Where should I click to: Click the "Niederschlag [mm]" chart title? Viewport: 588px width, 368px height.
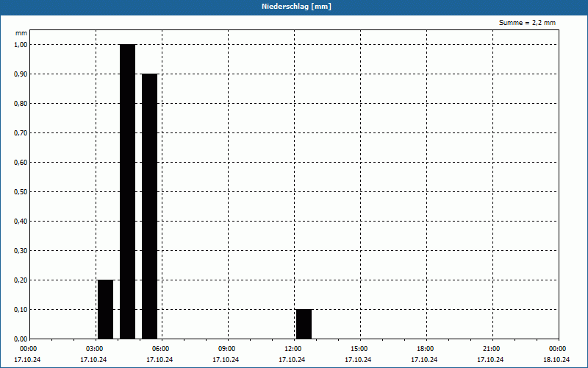point(296,7)
